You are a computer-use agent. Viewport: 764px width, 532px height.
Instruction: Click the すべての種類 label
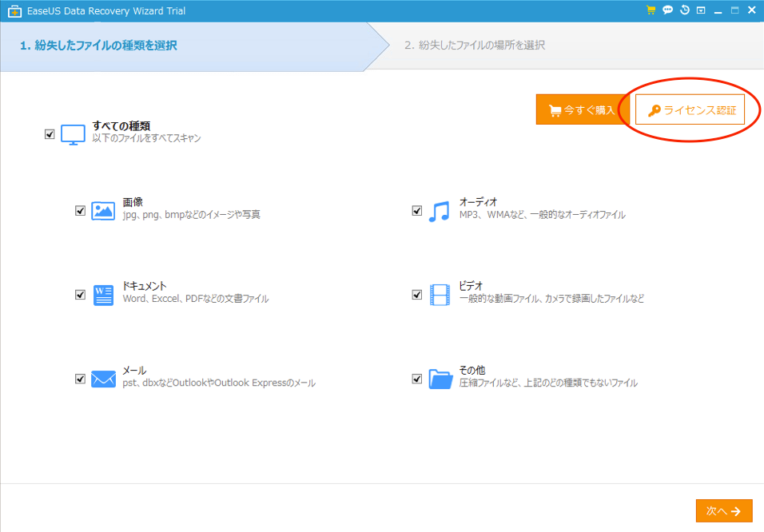(x=121, y=126)
